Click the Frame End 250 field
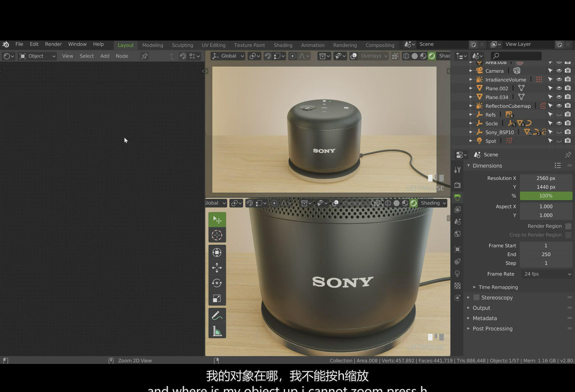The height and width of the screenshot is (392, 575). 546,254
